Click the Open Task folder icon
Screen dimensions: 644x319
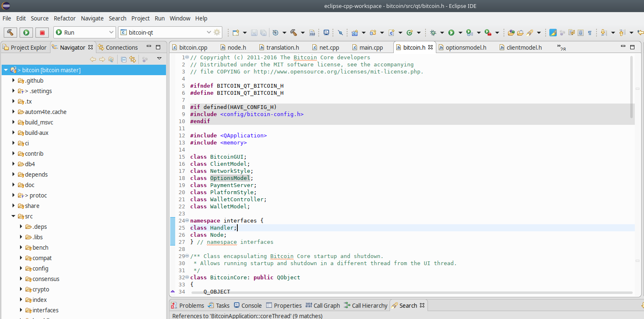click(x=520, y=32)
